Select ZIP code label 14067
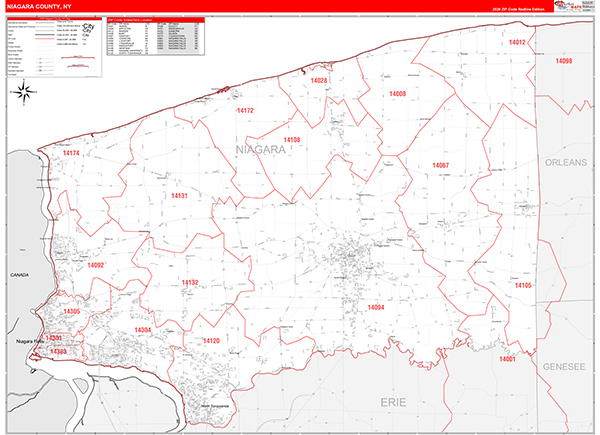600x435 pixels. click(440, 165)
